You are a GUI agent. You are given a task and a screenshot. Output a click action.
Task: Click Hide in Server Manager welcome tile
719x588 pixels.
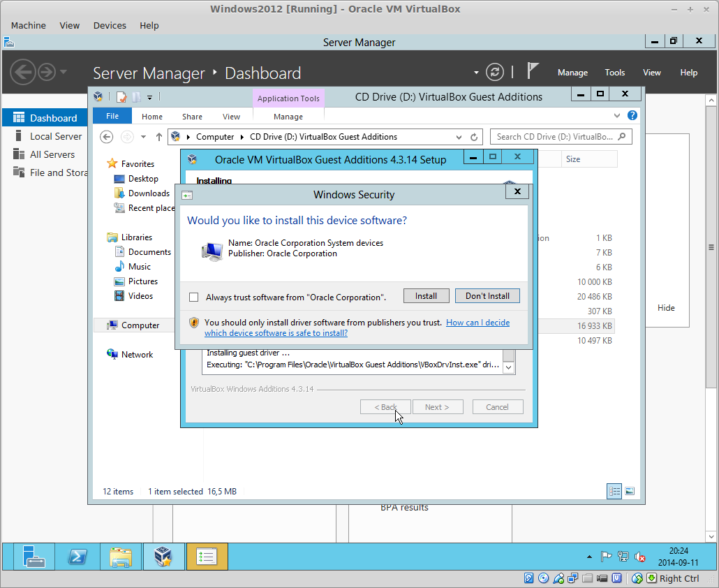[x=666, y=308]
